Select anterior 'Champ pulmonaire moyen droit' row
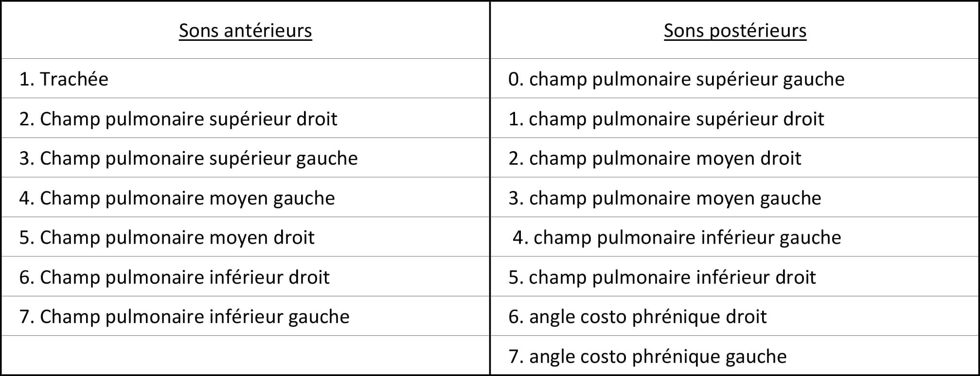 click(x=245, y=237)
